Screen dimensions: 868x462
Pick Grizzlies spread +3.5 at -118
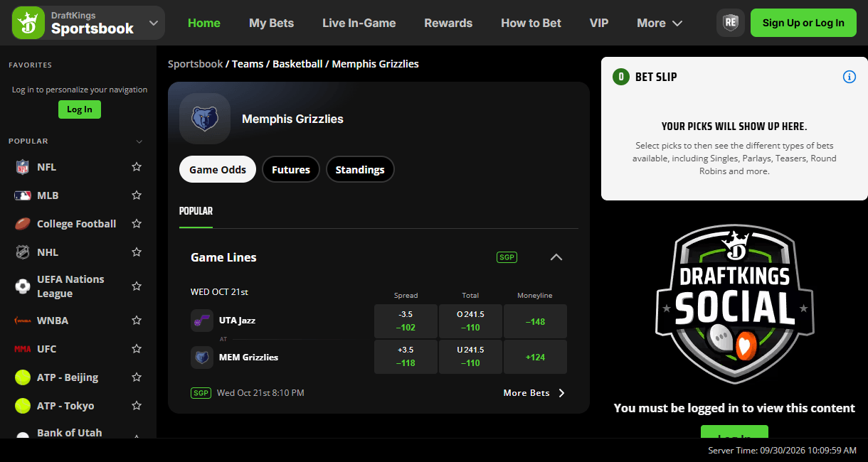tap(406, 357)
